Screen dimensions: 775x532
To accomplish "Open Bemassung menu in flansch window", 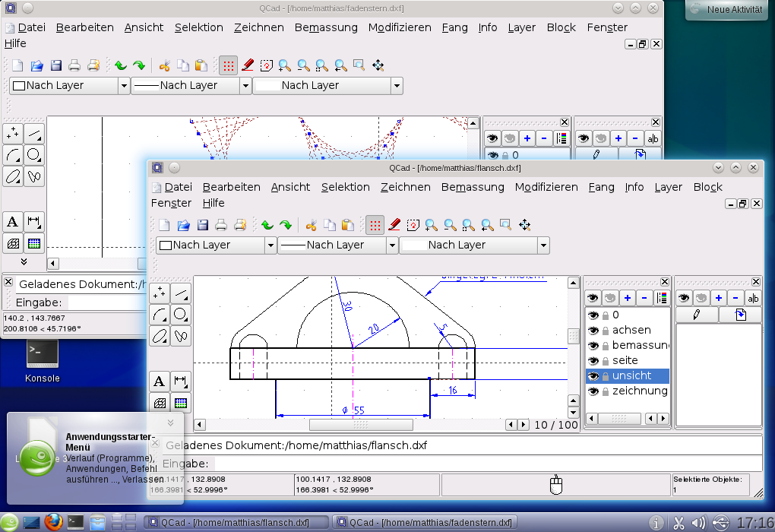I will pyautogui.click(x=473, y=188).
